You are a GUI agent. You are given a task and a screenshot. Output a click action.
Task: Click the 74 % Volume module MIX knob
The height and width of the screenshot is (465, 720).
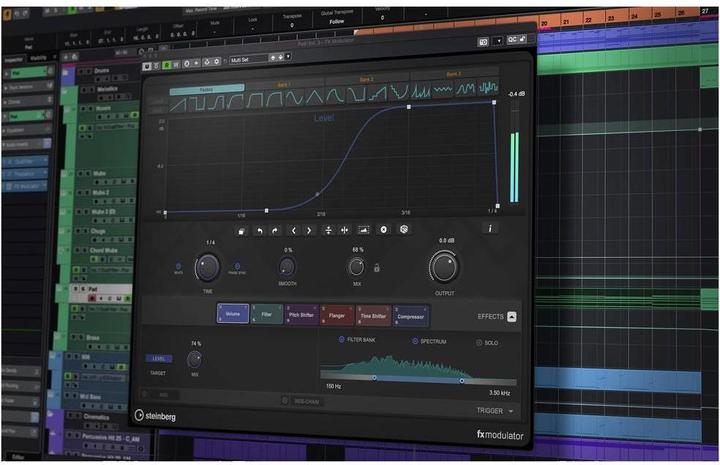pyautogui.click(x=195, y=359)
